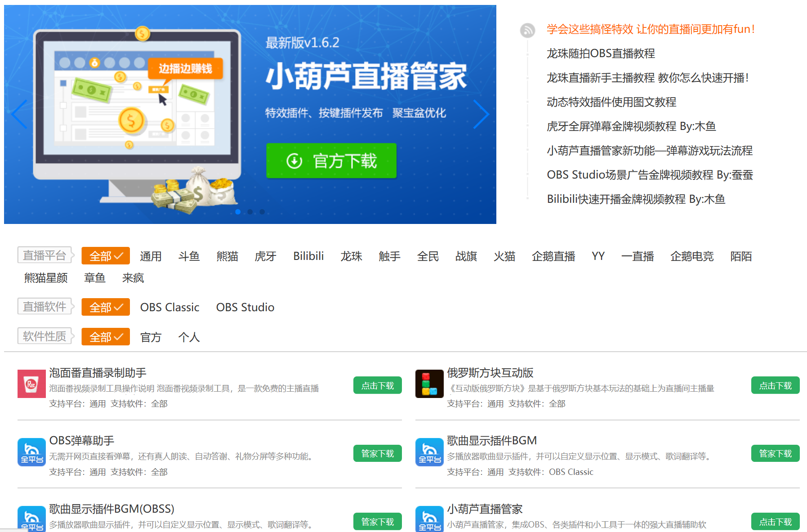Image resolution: width=807 pixels, height=532 pixels.
Task: Open 歌曲显示插件BGM(OBSS) title
Action: pos(111,509)
